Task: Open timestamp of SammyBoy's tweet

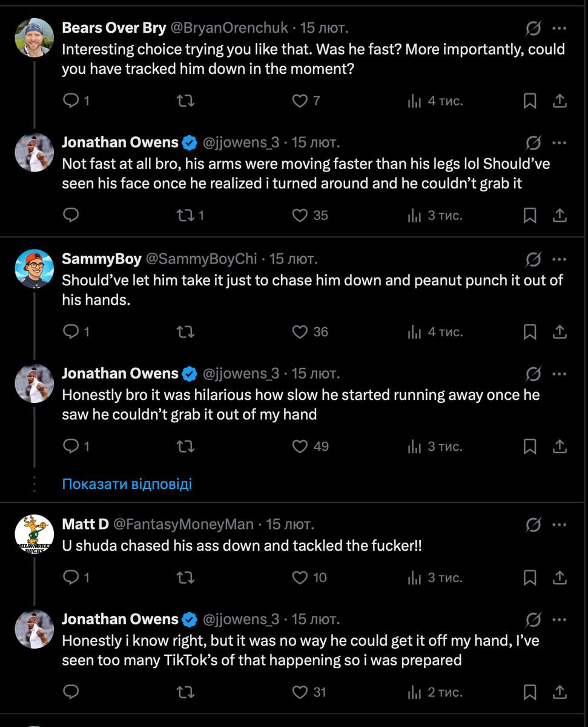Action: (293, 259)
